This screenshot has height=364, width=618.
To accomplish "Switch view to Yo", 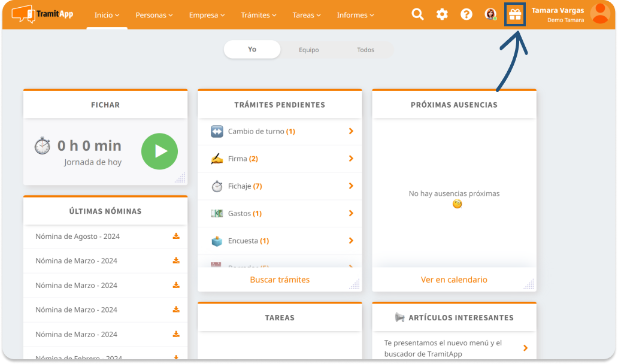I will 252,50.
